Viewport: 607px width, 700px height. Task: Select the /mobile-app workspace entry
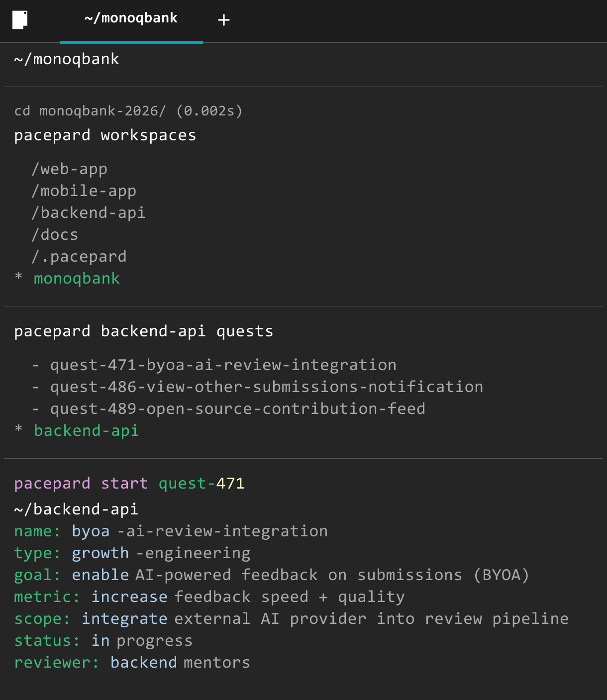(84, 191)
